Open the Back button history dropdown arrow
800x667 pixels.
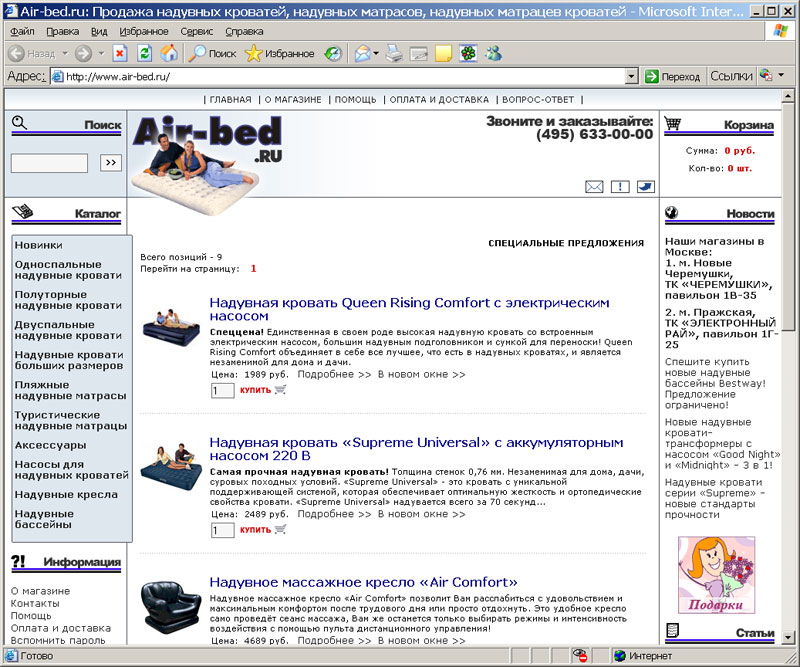pos(65,53)
